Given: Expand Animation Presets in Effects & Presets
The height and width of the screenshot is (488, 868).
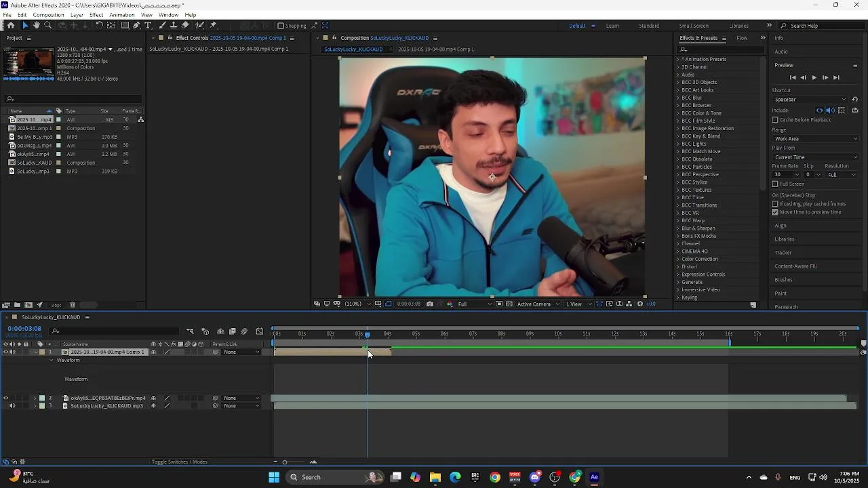Looking at the screenshot, I should tap(677, 59).
